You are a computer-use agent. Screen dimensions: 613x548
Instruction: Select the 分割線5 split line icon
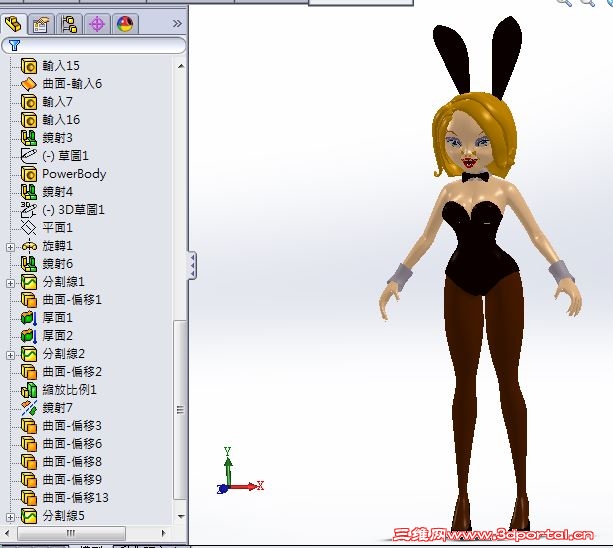29,516
